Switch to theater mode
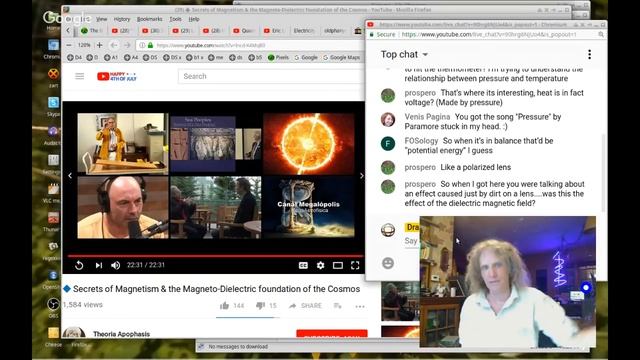 (x=338, y=265)
